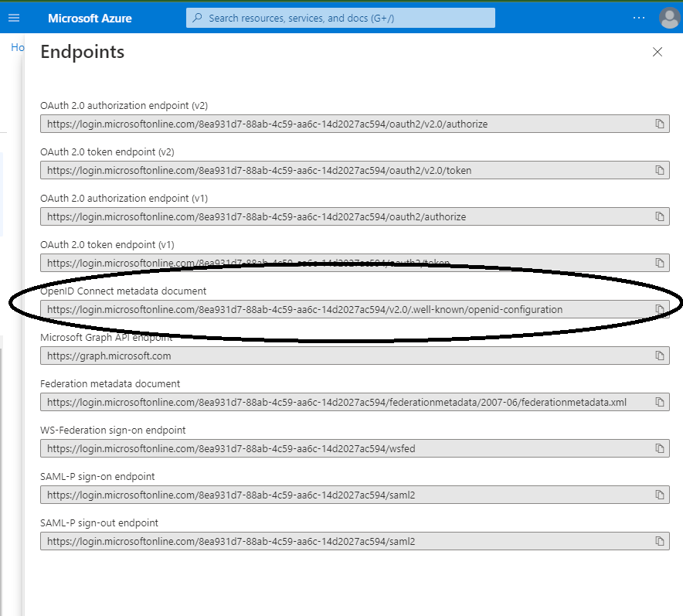Click the 'OpenID Connect metadata document' label

point(124,291)
